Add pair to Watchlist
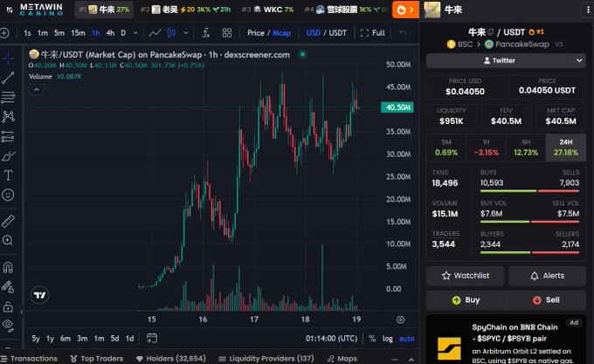Screen dimensions: 594x364 (466, 276)
